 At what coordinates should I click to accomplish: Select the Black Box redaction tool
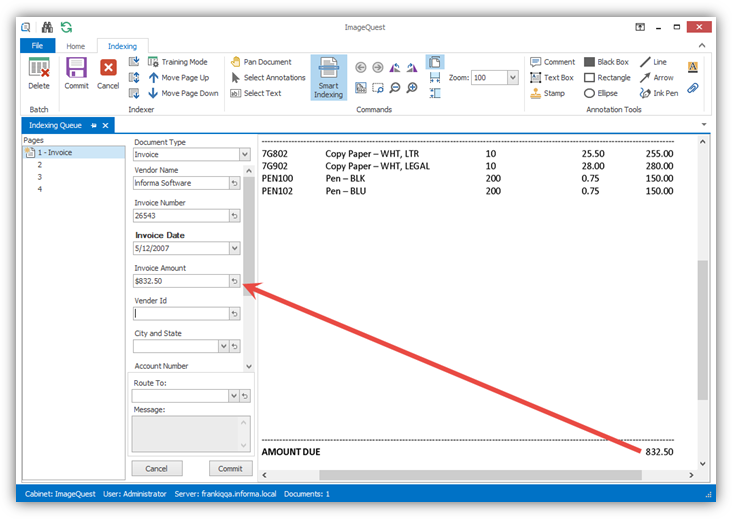[606, 62]
